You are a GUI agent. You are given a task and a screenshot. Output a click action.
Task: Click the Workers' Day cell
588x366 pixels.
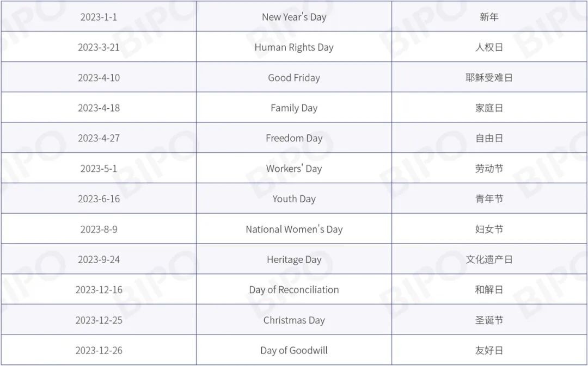tap(294, 169)
